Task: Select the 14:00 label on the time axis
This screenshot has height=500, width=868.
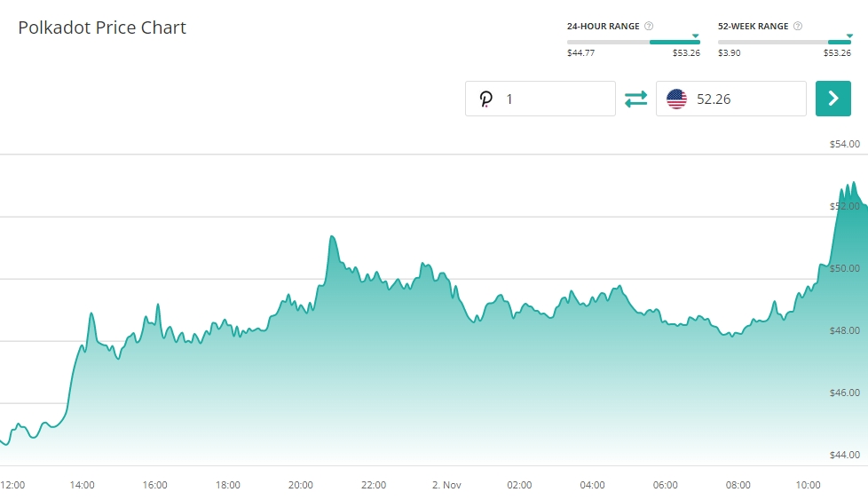Action: click(x=83, y=485)
